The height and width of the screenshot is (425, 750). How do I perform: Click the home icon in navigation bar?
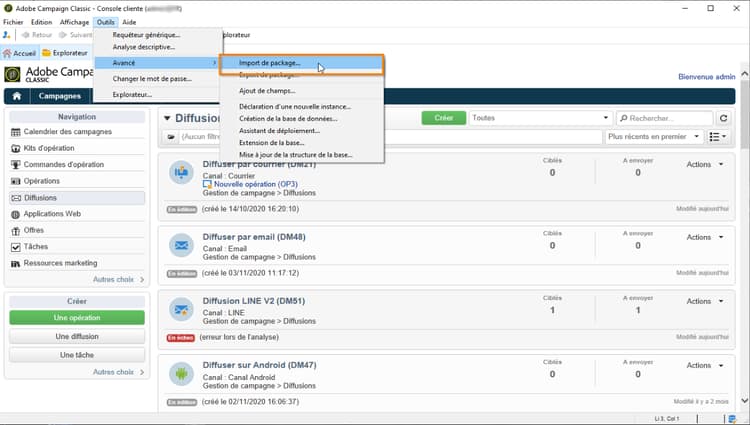click(17, 96)
